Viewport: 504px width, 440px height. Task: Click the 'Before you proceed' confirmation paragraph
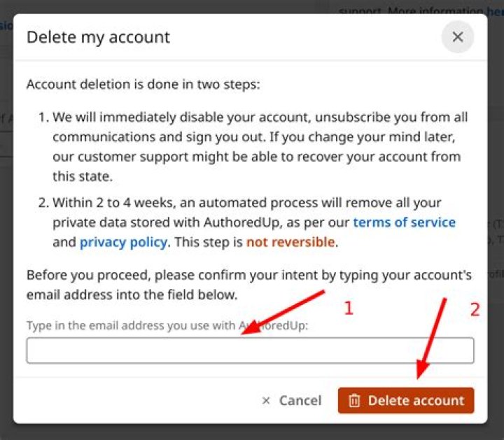tap(248, 285)
